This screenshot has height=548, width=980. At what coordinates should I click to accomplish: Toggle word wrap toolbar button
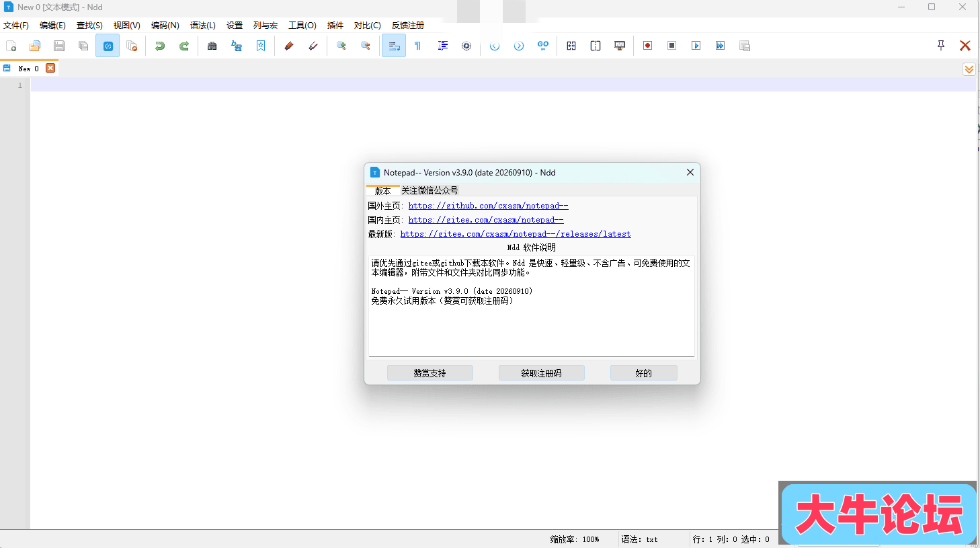pos(394,46)
